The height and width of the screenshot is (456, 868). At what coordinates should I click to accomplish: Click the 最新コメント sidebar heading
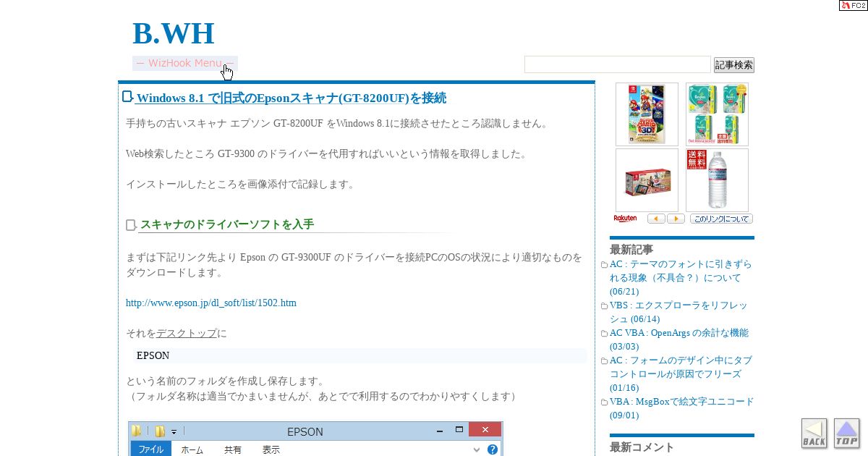(x=642, y=447)
